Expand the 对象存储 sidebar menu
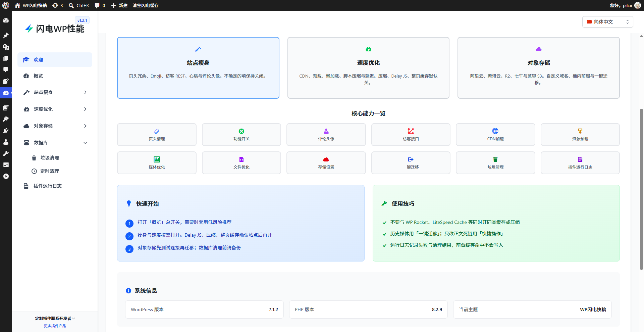This screenshot has height=332, width=644. pos(55,126)
